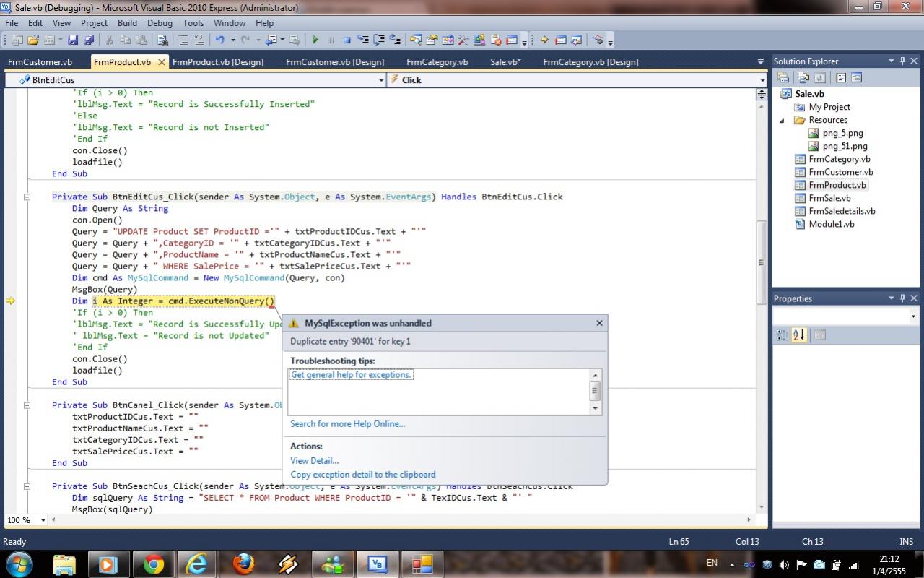Click Save All in the toolbar
Screen dimensions: 924x578
coord(88,40)
